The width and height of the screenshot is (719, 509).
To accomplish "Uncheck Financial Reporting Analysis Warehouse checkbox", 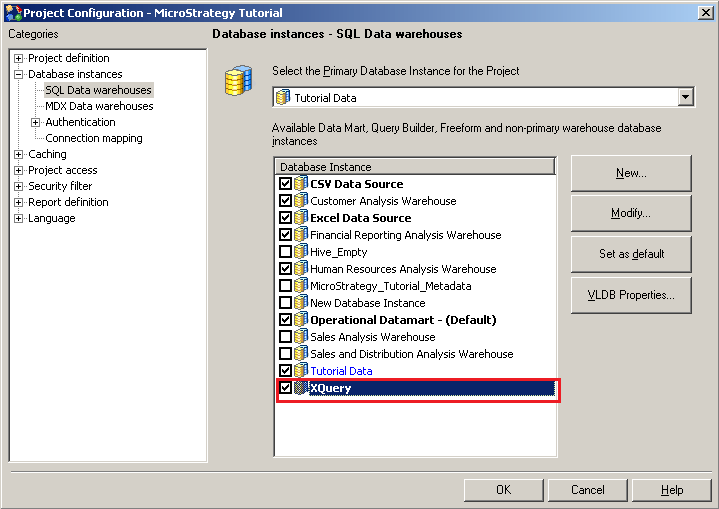I will pyautogui.click(x=285, y=234).
